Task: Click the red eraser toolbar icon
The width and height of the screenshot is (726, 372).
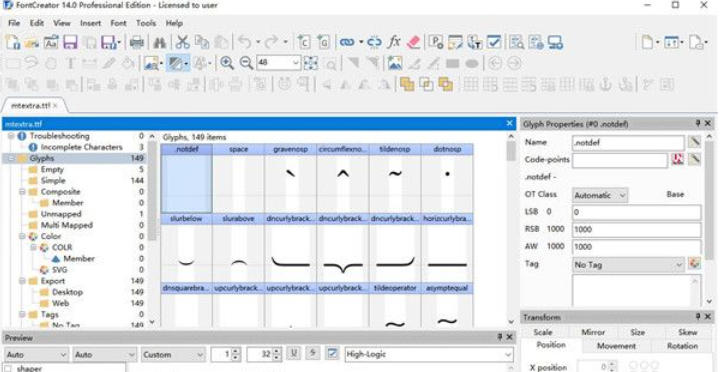Action: tap(413, 43)
